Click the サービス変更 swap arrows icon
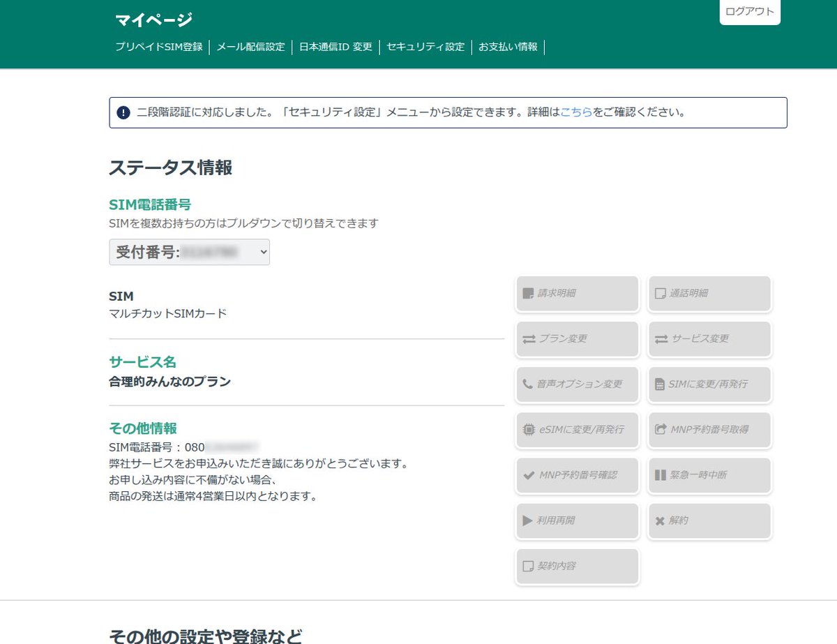Image resolution: width=837 pixels, height=644 pixels. [x=661, y=339]
